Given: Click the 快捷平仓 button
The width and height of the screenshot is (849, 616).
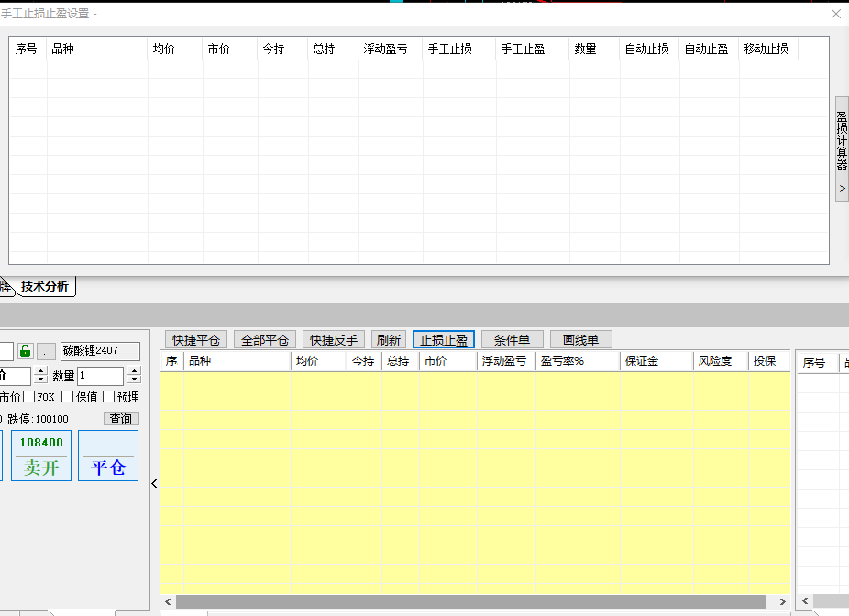Looking at the screenshot, I should point(197,340).
